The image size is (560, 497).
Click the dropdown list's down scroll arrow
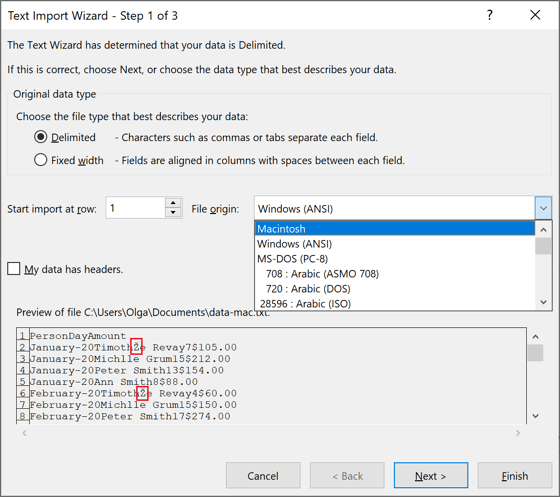[543, 302]
